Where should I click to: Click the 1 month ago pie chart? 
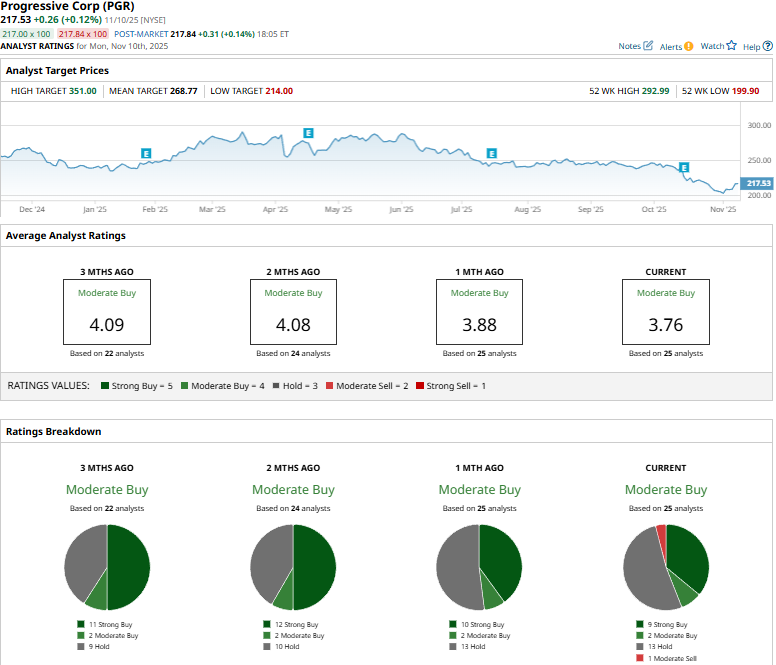coord(479,567)
